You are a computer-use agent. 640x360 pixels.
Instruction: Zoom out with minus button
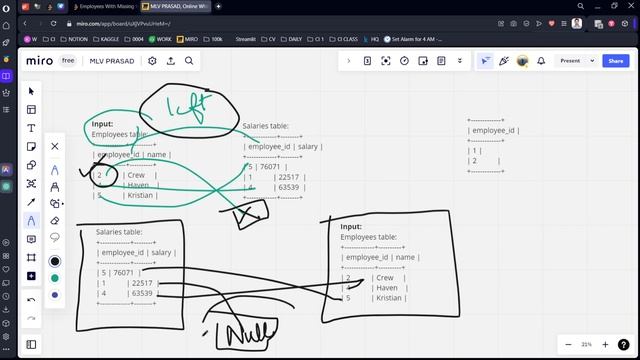point(568,344)
